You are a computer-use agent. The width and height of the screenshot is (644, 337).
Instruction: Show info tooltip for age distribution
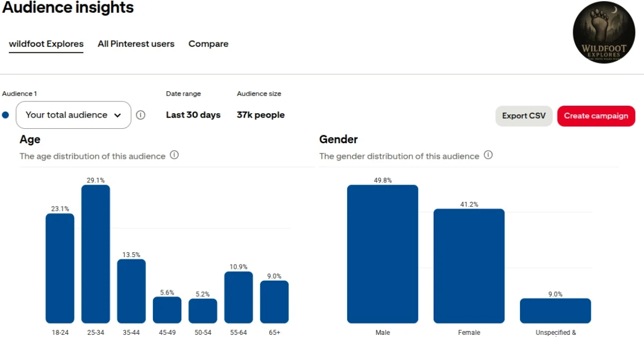pyautogui.click(x=174, y=155)
